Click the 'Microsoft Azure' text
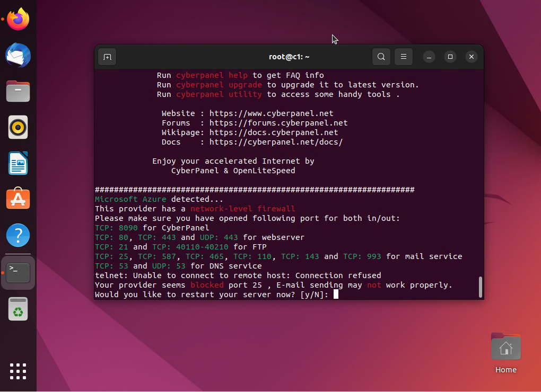Image resolution: width=541 pixels, height=392 pixels. coord(130,199)
